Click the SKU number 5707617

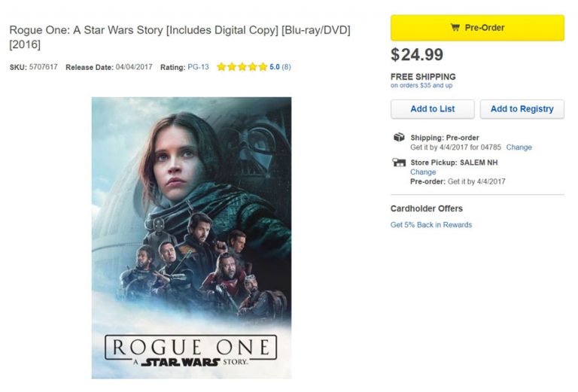(43, 67)
